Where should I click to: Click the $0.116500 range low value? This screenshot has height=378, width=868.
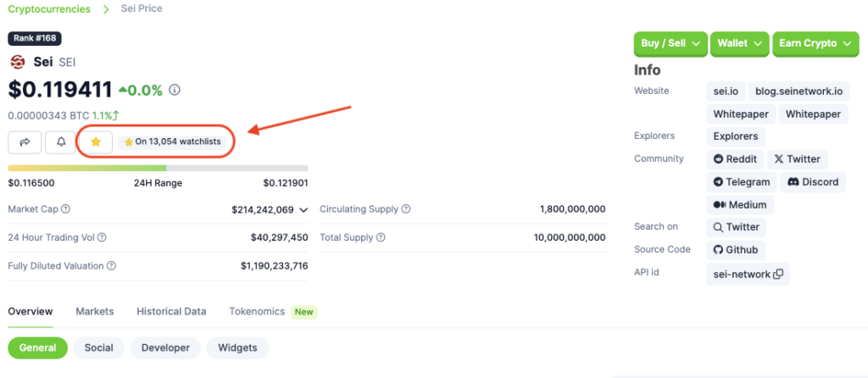pyautogui.click(x=31, y=183)
